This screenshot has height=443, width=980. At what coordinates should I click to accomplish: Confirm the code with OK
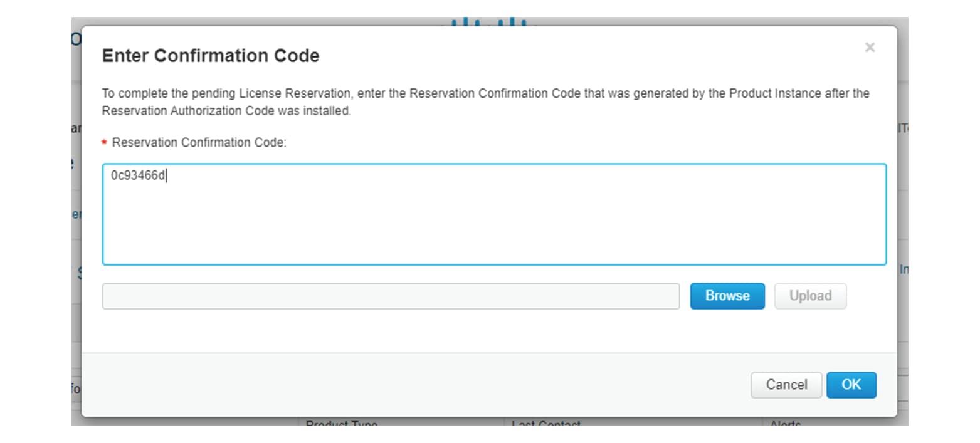pos(851,385)
